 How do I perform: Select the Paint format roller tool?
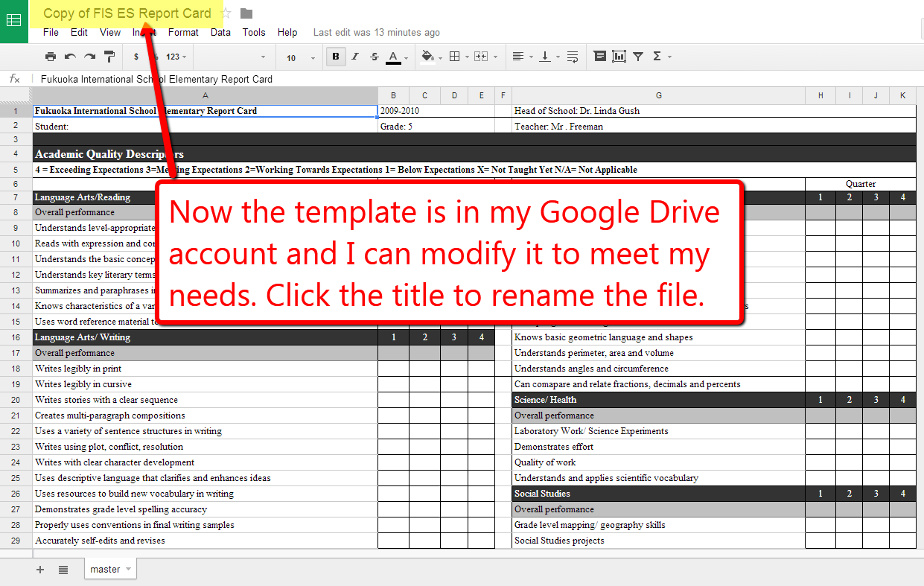[x=109, y=57]
